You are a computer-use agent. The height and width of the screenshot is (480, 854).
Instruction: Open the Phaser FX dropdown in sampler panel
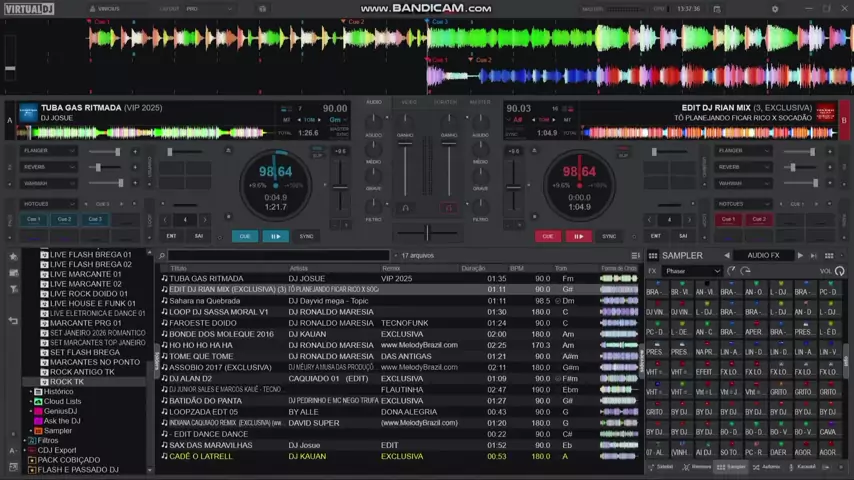692,271
